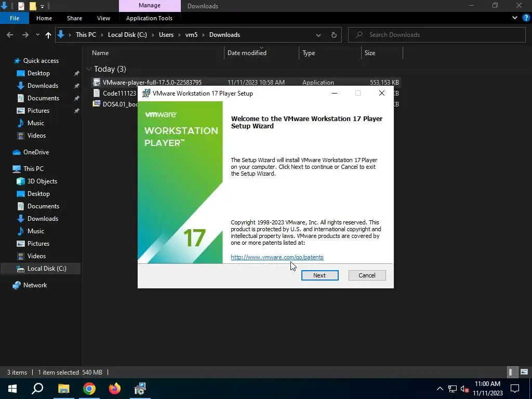
Task: Go up one folder level
Action: pos(48,35)
